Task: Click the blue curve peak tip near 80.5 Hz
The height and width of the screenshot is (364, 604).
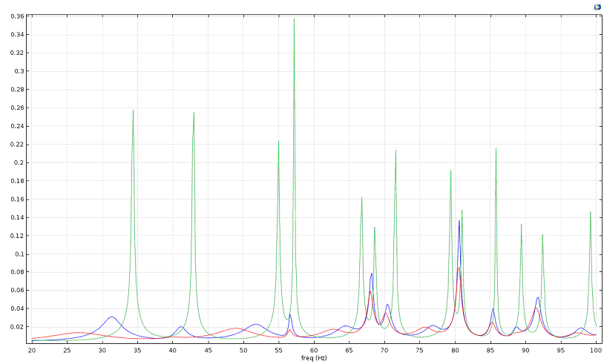Action: pyautogui.click(x=459, y=220)
